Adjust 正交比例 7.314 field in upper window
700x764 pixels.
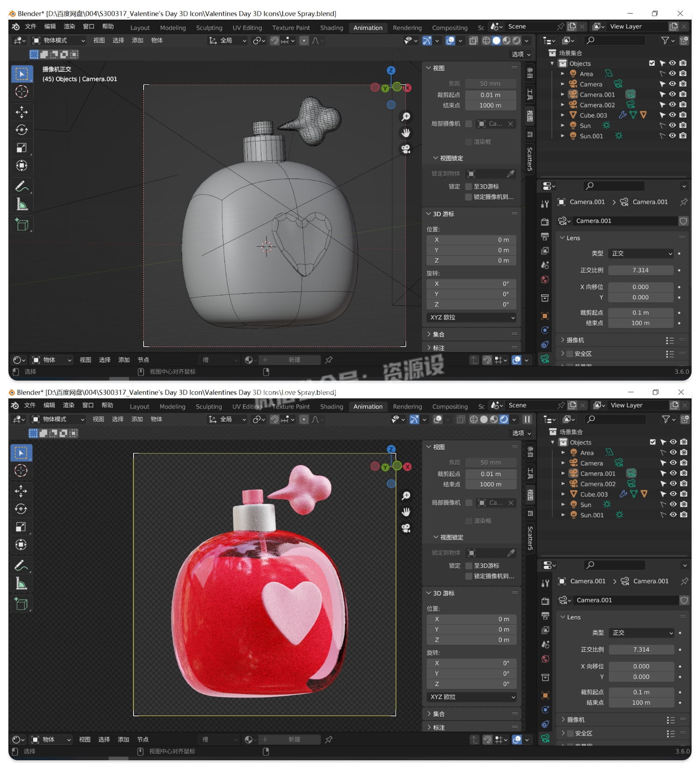[641, 270]
